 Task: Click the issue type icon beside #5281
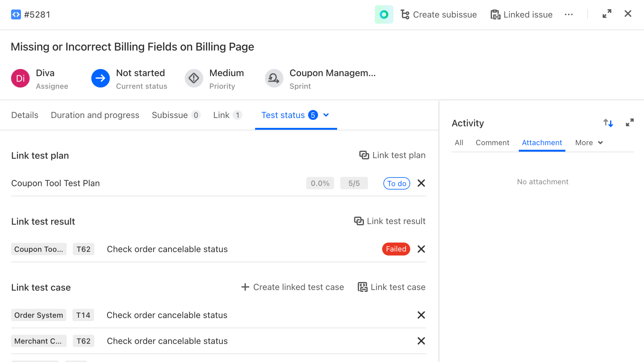click(16, 14)
